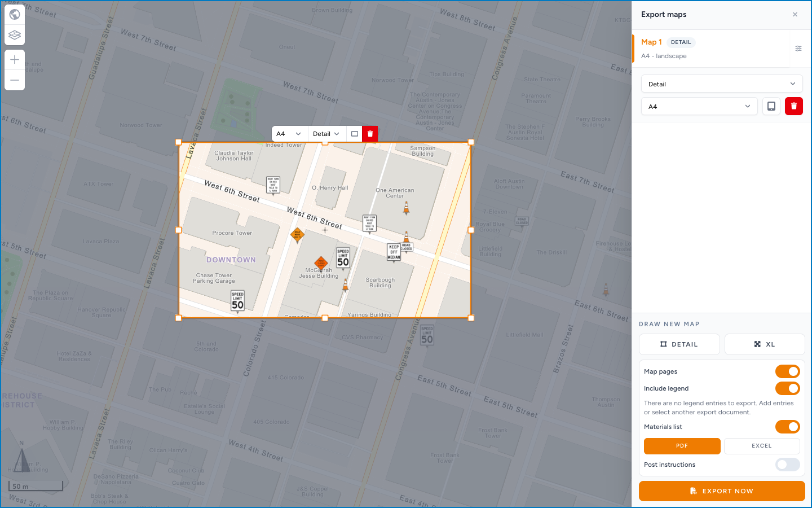Zoom in on the map
This screenshot has width=812, height=508.
pyautogui.click(x=15, y=60)
